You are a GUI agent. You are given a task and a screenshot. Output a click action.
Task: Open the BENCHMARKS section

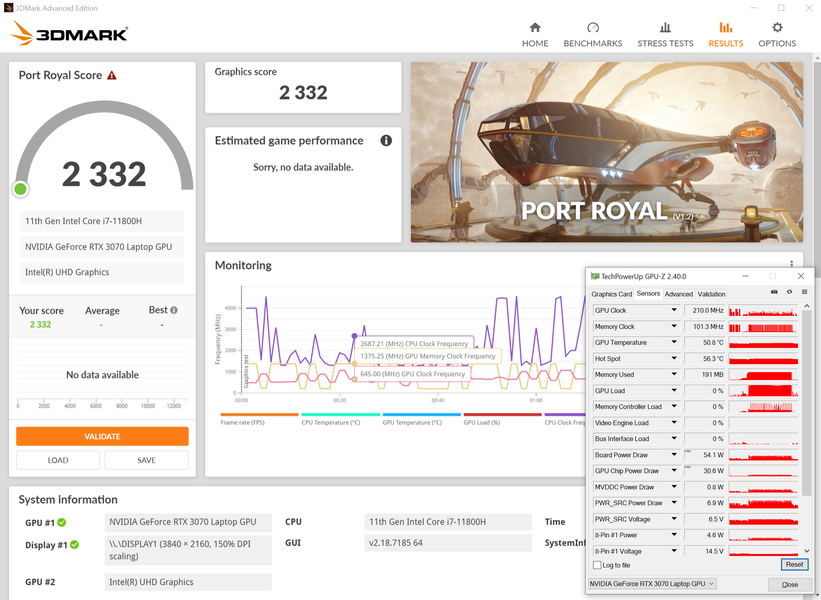[593, 35]
